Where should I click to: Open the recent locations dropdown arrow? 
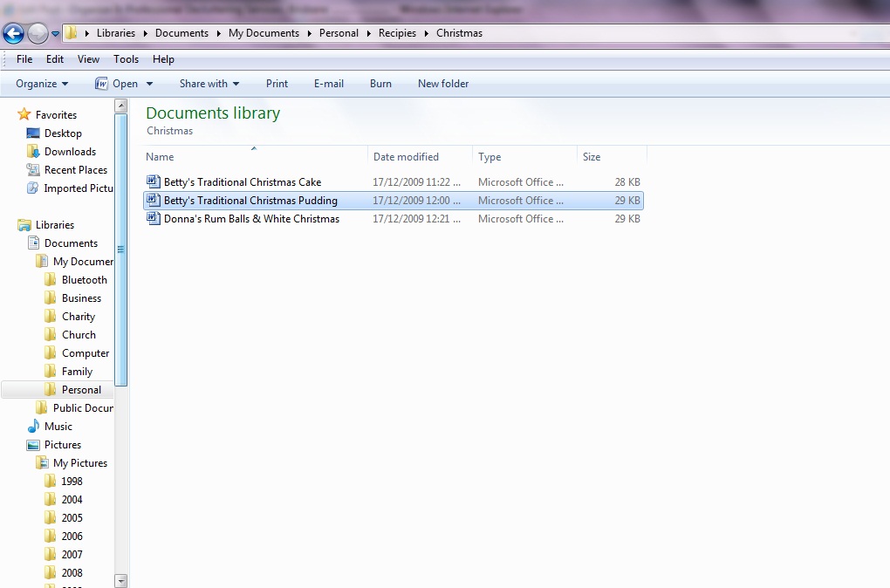click(x=56, y=34)
